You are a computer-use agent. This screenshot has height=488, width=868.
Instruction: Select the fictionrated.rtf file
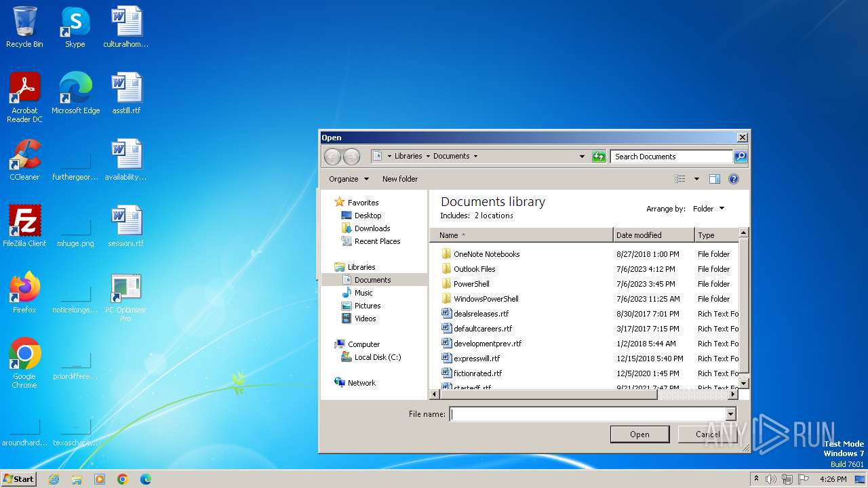click(477, 373)
